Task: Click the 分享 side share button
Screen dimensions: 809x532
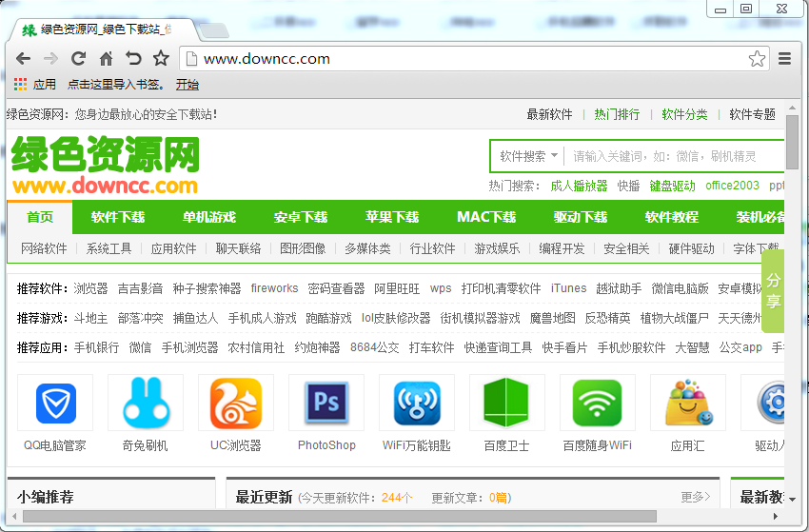Action: 773,290
